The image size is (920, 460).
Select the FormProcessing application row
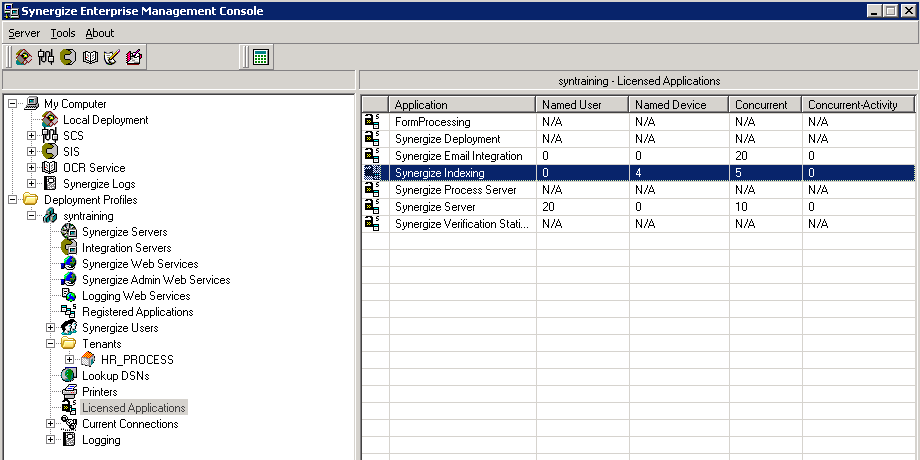point(638,122)
